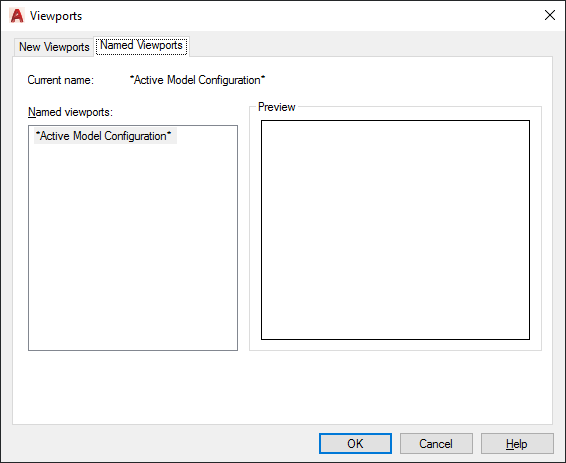This screenshot has height=463, width=566.
Task: Confirm with the OK button
Action: (x=355, y=444)
